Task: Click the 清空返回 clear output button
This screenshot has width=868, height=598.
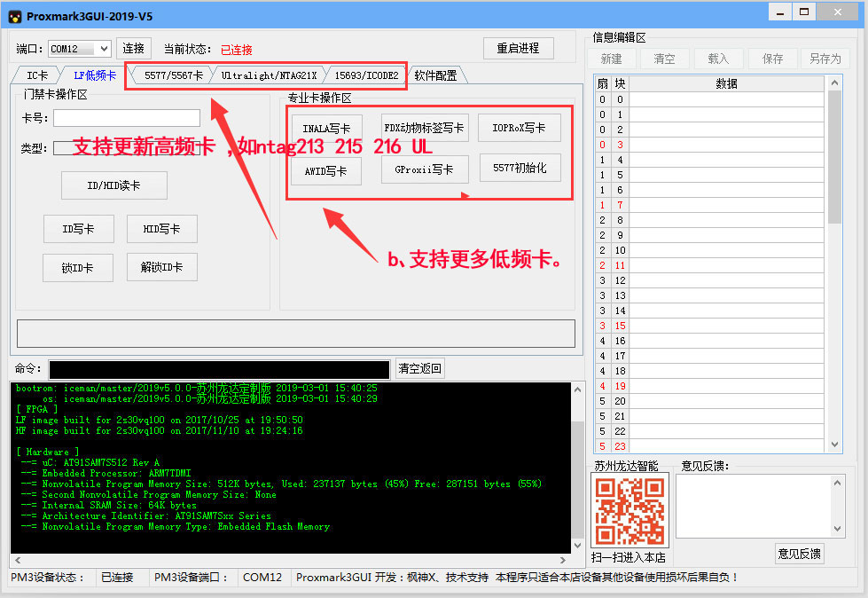Action: 418,369
